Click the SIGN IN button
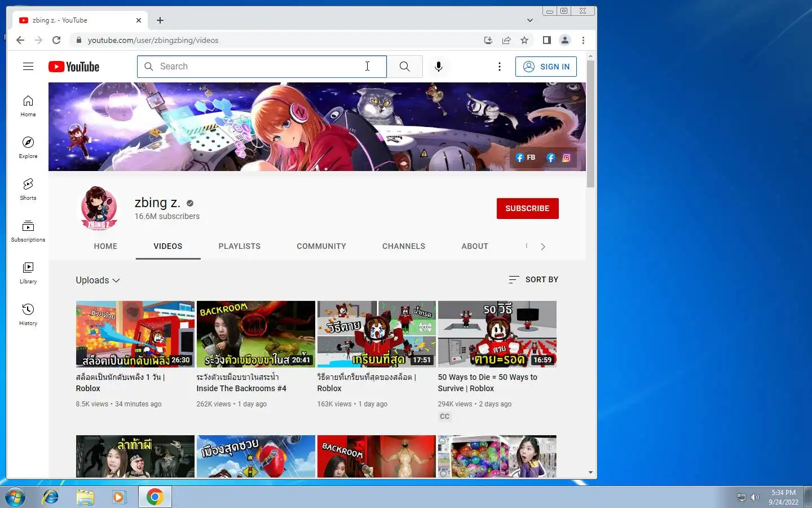 tap(546, 67)
